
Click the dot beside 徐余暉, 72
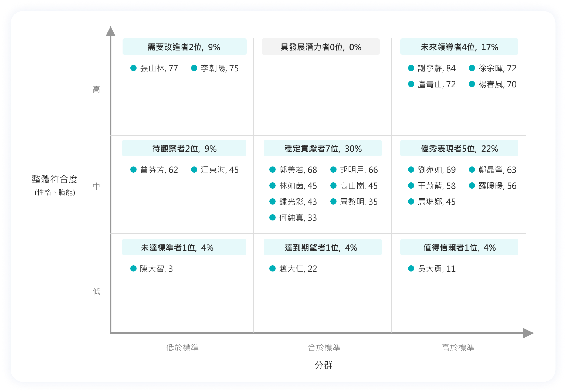click(x=472, y=68)
